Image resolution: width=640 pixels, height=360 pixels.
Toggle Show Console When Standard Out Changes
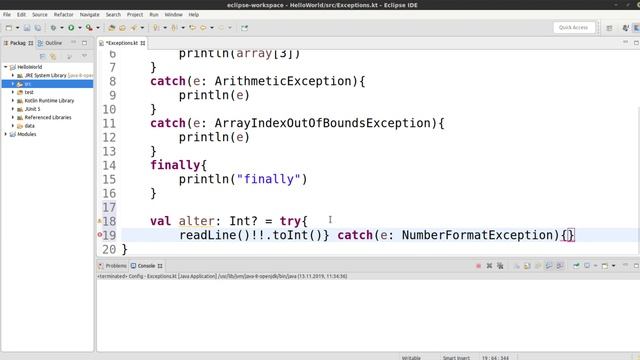click(549, 266)
